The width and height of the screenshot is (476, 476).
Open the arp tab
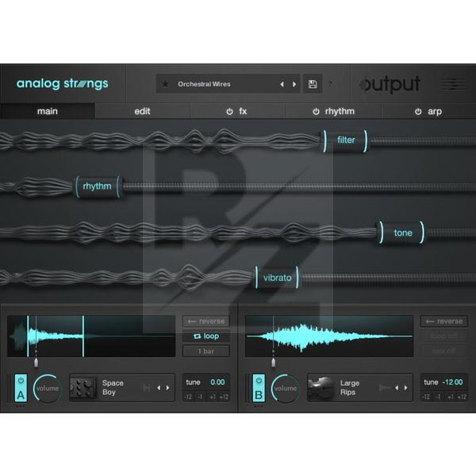coord(428,111)
